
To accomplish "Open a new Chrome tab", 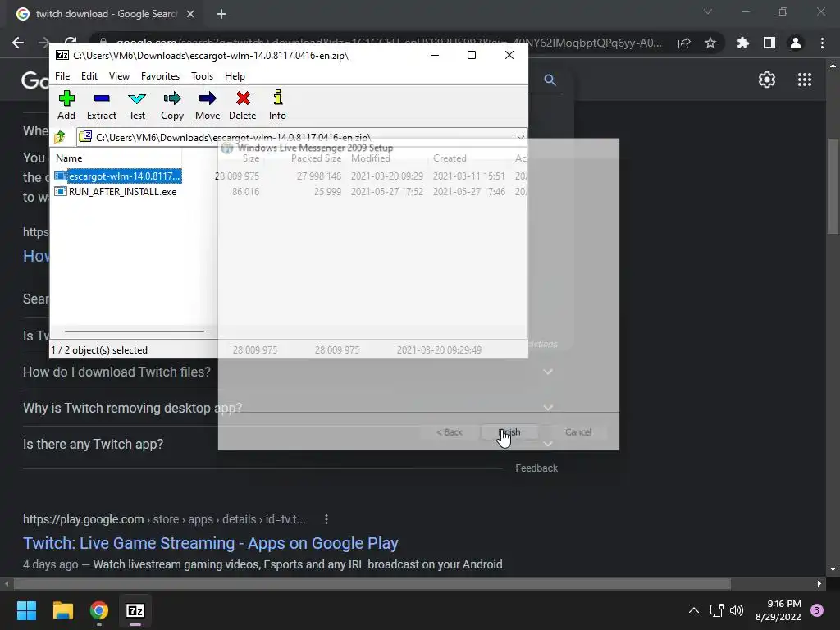I will [221, 14].
